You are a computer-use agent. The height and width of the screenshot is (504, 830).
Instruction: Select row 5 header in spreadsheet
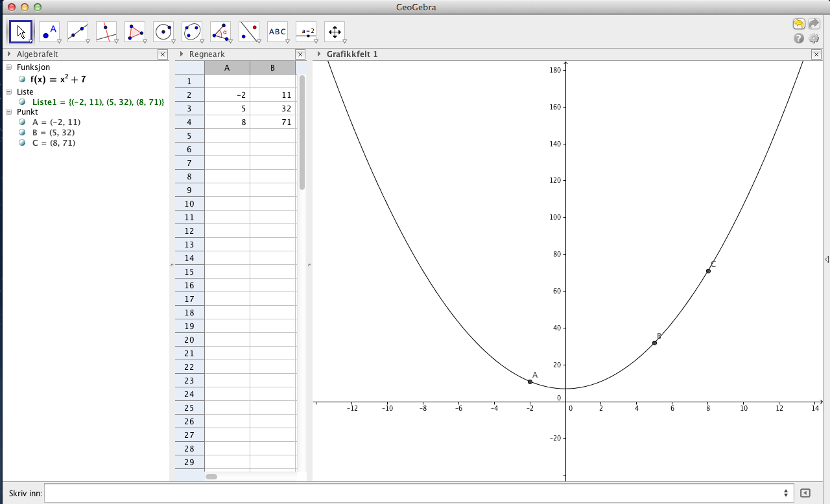189,135
